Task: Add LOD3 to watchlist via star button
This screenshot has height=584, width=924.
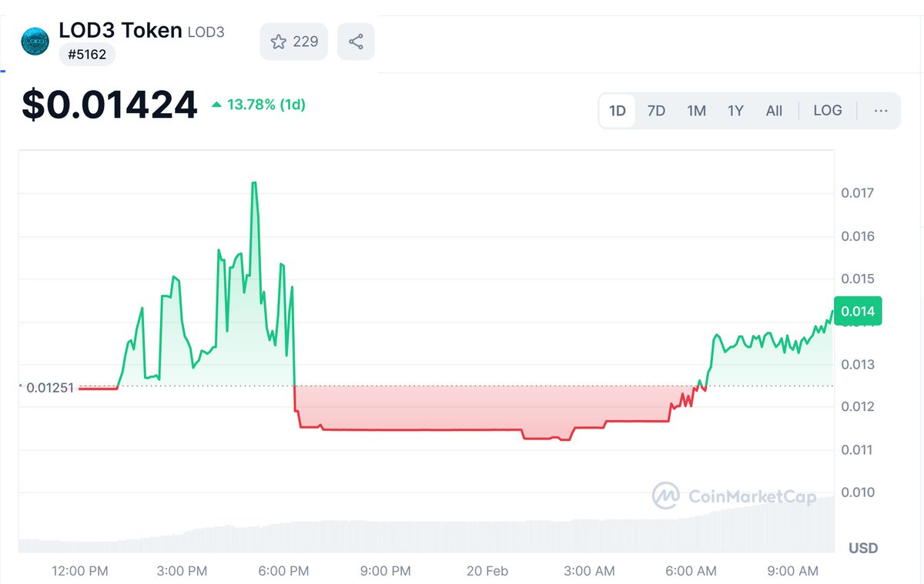Action: click(x=294, y=42)
